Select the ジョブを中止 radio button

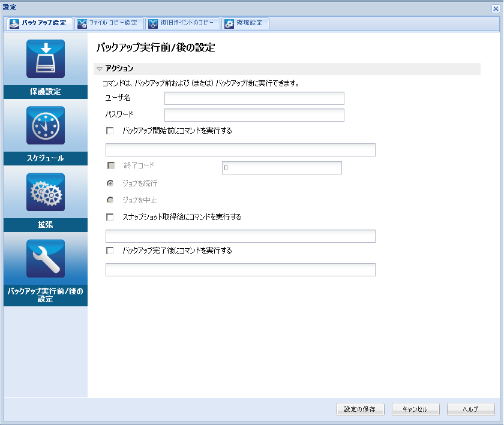point(110,200)
